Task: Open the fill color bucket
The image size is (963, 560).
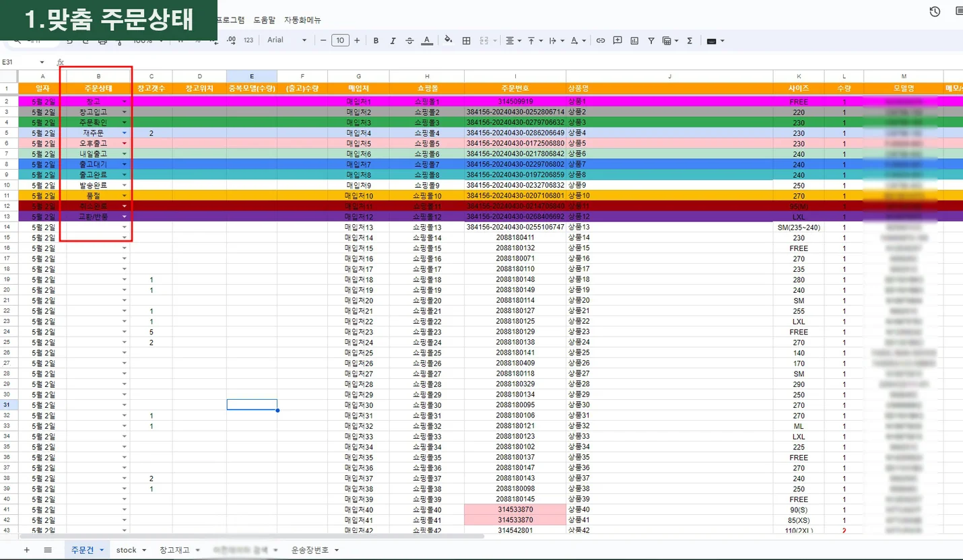Action: pos(449,40)
